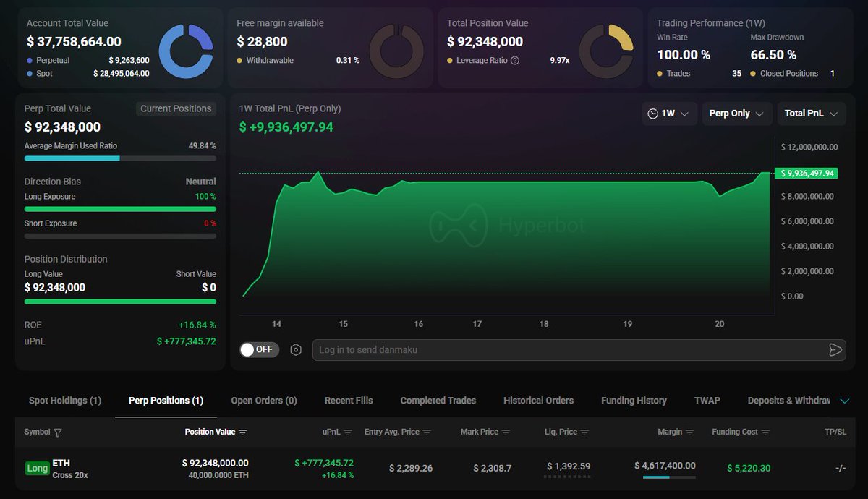Expand the Perp Only dropdown
Image resolution: width=868 pixels, height=499 pixels.
click(736, 114)
